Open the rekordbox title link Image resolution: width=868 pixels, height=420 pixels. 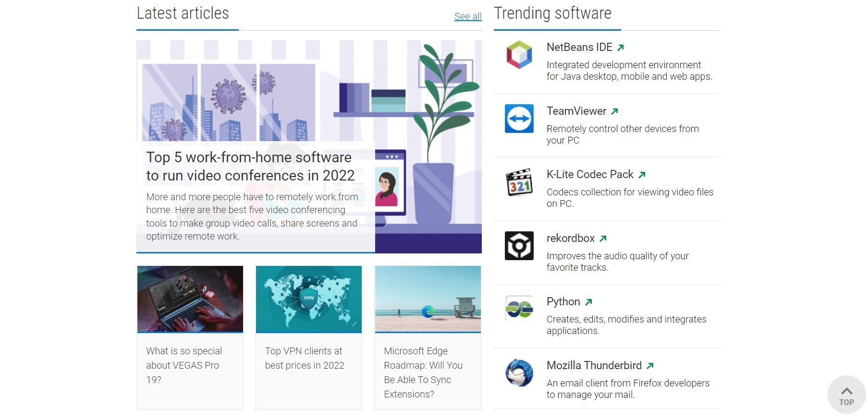[571, 238]
